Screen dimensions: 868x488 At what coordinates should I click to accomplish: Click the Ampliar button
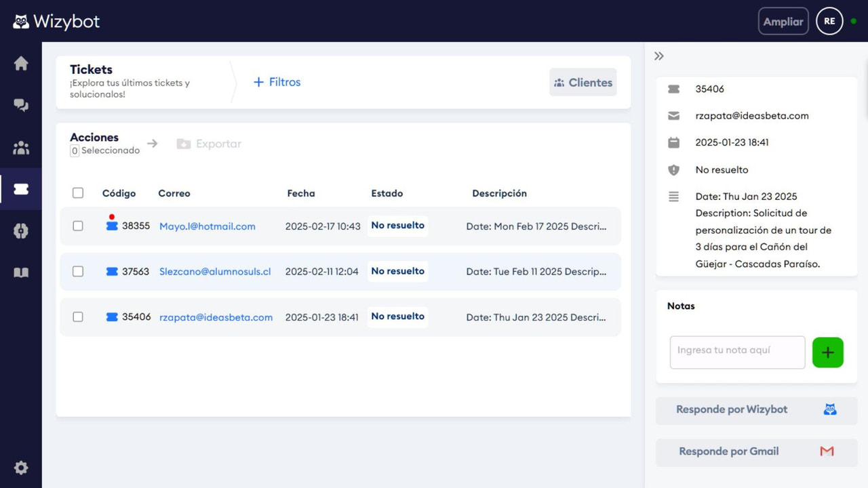coord(783,21)
